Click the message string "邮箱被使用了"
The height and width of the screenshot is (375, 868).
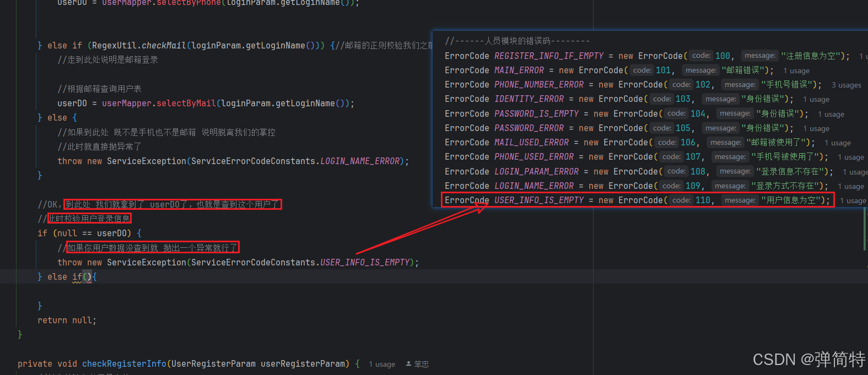point(777,142)
